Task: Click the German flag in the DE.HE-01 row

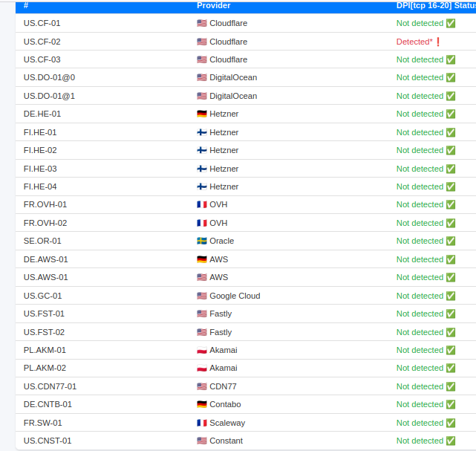Action: click(x=202, y=114)
